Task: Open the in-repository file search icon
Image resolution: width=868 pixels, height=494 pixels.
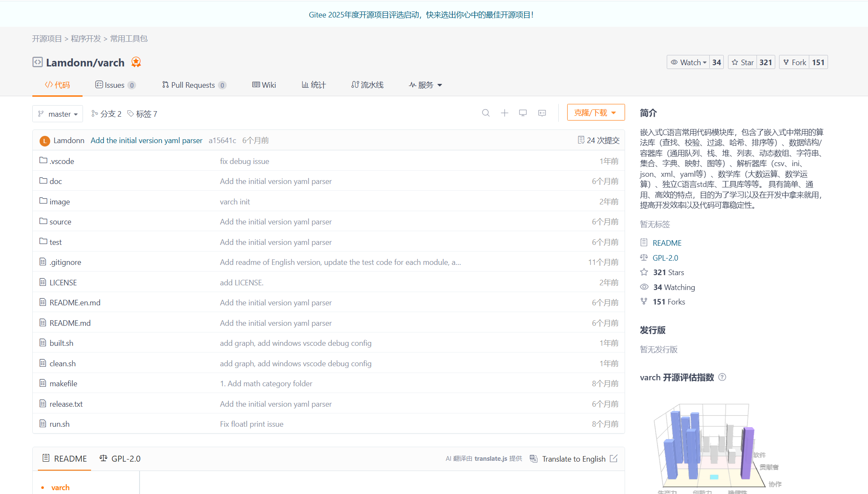Action: (x=485, y=113)
